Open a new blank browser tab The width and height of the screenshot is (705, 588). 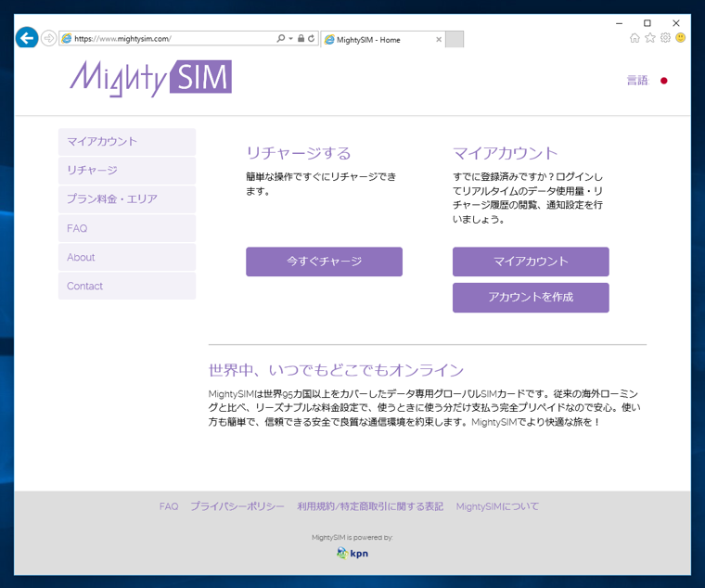(455, 39)
